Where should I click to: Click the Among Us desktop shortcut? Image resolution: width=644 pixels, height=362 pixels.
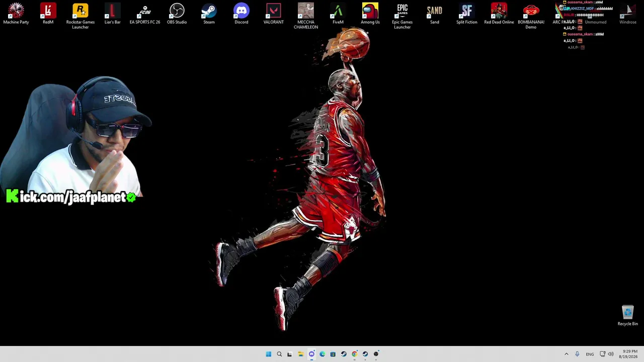(370, 14)
